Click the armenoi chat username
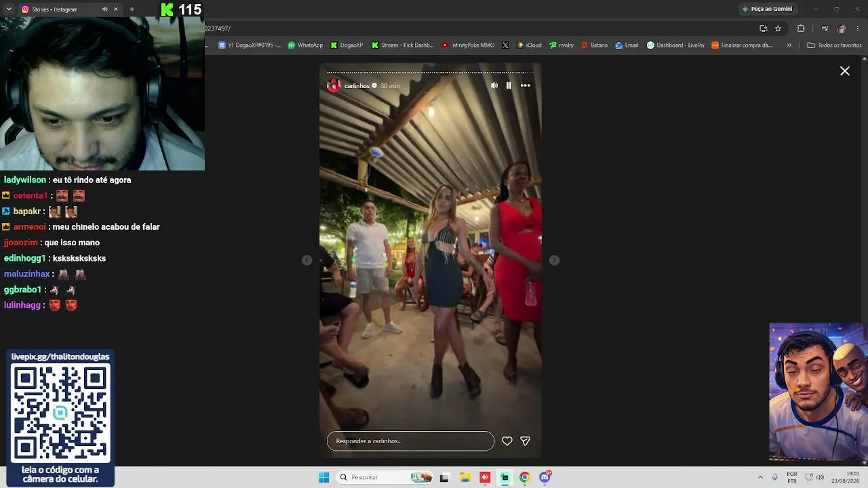The image size is (868, 488). click(30, 227)
